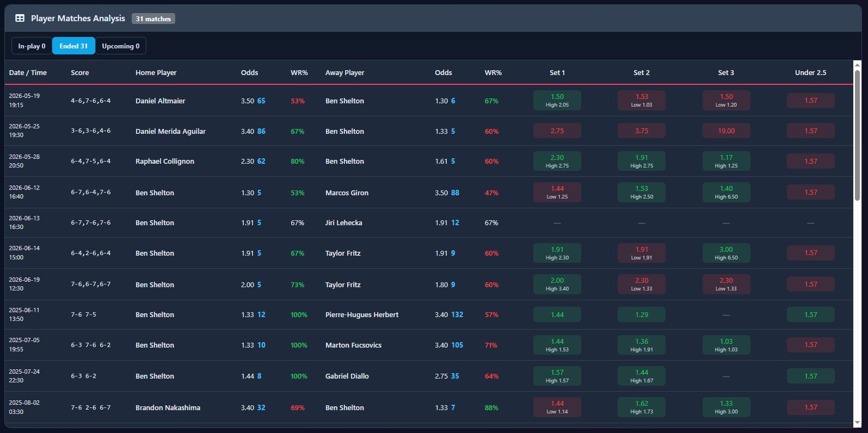Screen dimensions: 868x433
Task: Select away player Pierre-Hugues Herbert
Action: pyautogui.click(x=362, y=315)
